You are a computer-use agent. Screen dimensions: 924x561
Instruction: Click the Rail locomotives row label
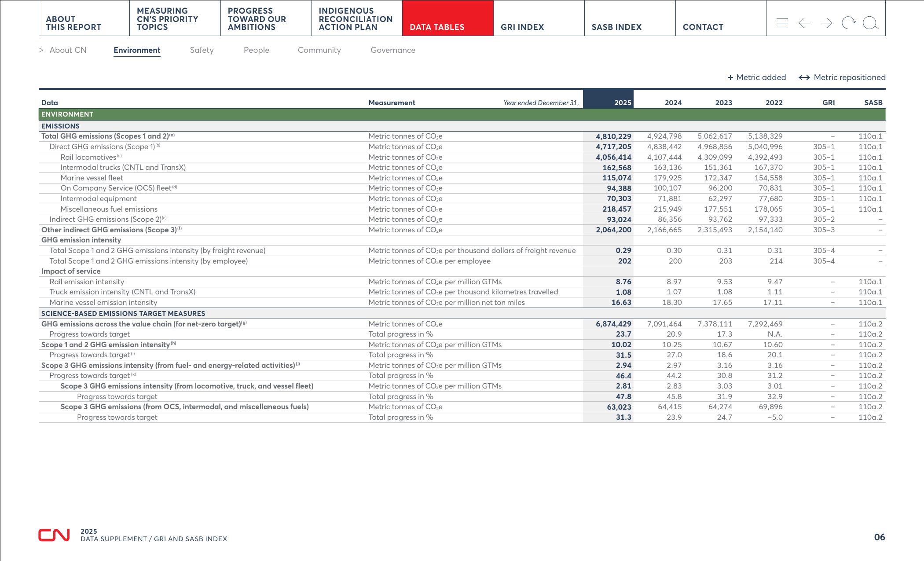pyautogui.click(x=91, y=157)
